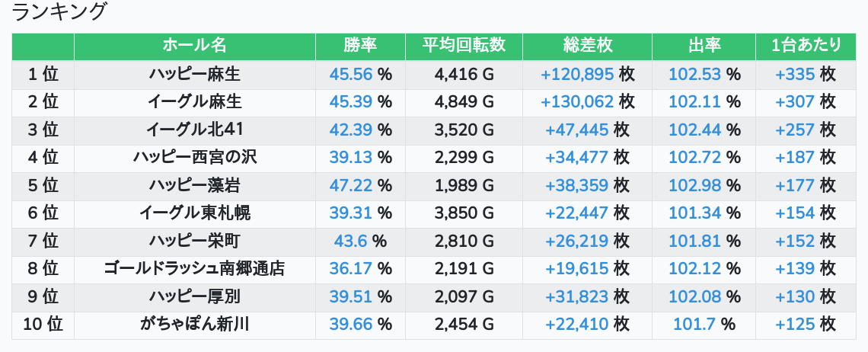Click the ハッピー藻岩 hall name

pyautogui.click(x=195, y=185)
